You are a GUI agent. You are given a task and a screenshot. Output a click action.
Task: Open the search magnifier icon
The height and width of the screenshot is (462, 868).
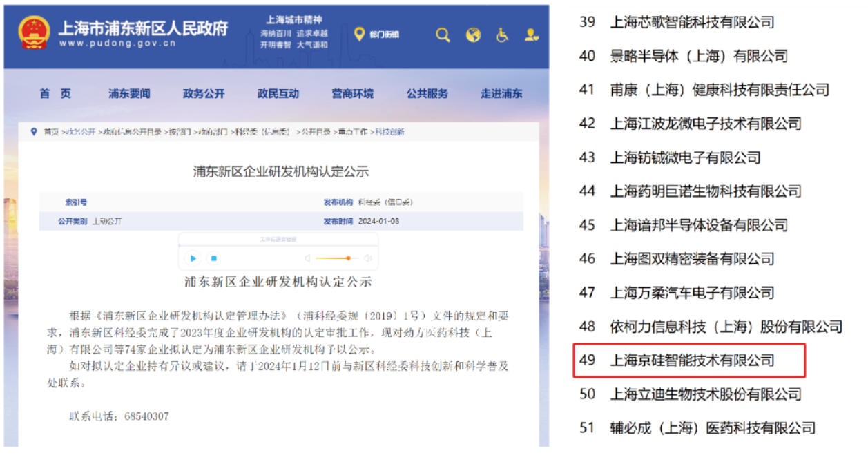pos(443,35)
